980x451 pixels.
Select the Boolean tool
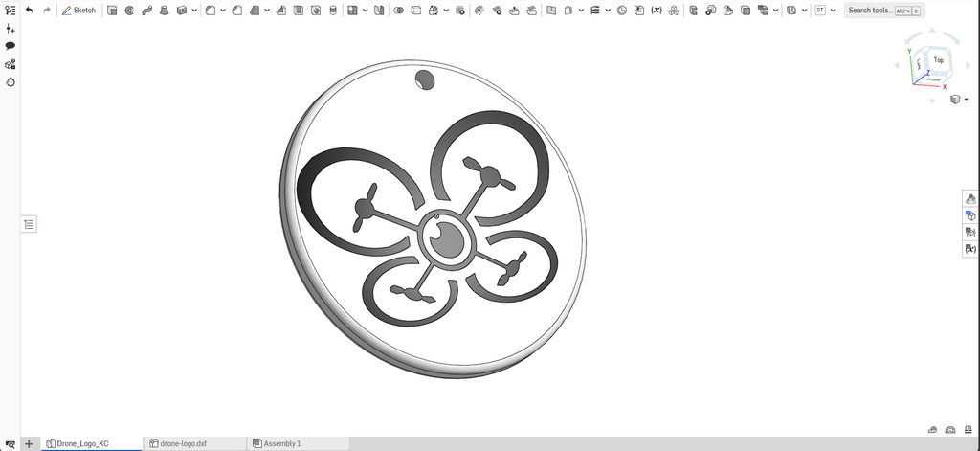(399, 10)
